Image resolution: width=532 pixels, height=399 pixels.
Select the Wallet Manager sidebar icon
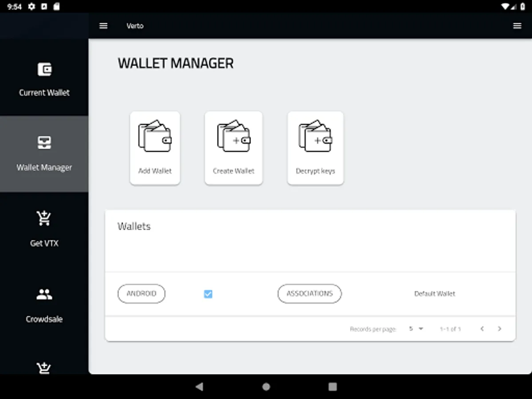pos(44,143)
